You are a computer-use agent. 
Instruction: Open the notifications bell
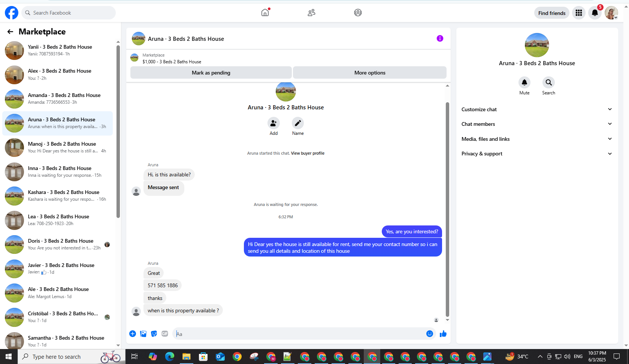click(595, 13)
